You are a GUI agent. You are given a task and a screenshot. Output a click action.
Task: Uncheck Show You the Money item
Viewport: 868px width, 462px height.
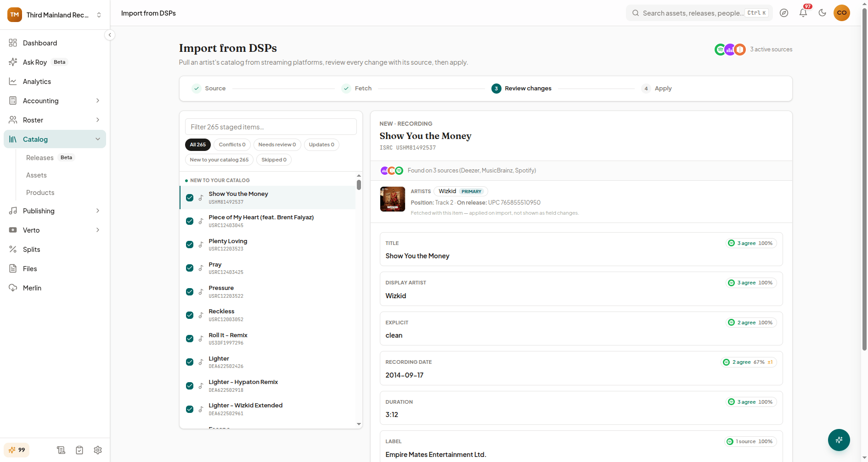(x=190, y=198)
